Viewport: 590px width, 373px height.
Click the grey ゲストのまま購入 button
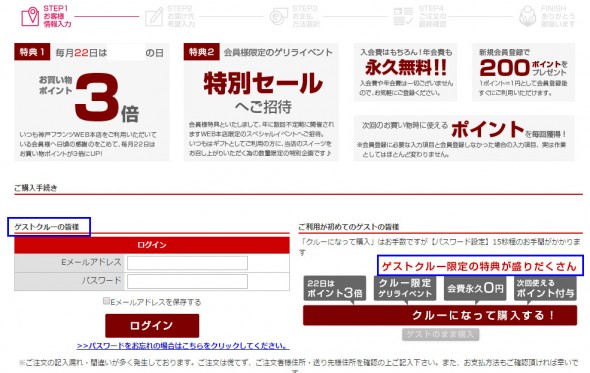pyautogui.click(x=440, y=334)
